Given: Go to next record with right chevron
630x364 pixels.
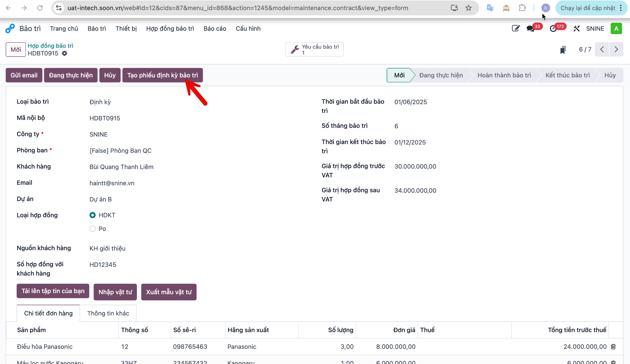Looking at the screenshot, I should pos(616,49).
